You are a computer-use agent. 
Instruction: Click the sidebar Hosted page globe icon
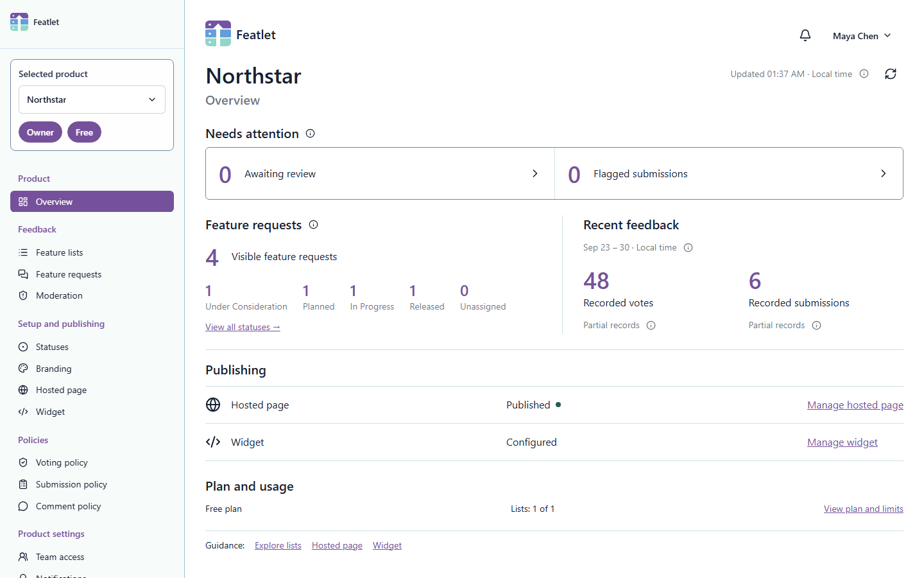click(x=23, y=390)
